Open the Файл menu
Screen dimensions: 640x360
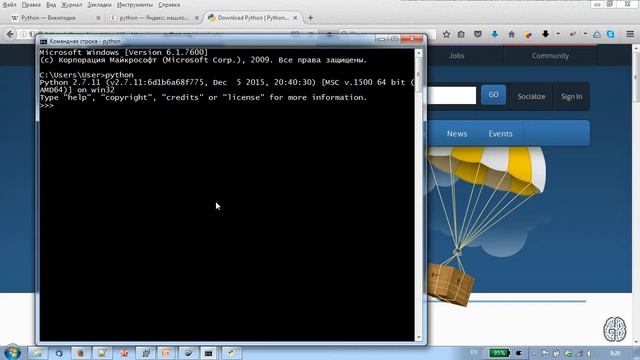(x=9, y=5)
